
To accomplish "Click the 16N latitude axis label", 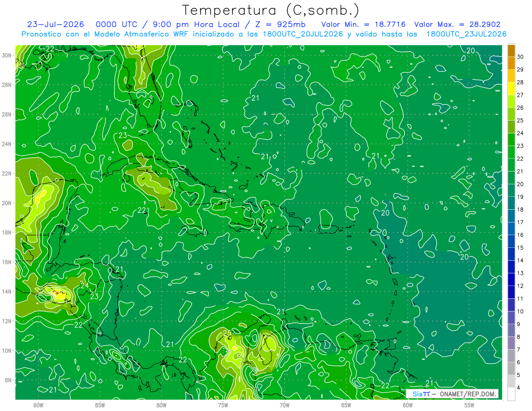I will (7, 262).
